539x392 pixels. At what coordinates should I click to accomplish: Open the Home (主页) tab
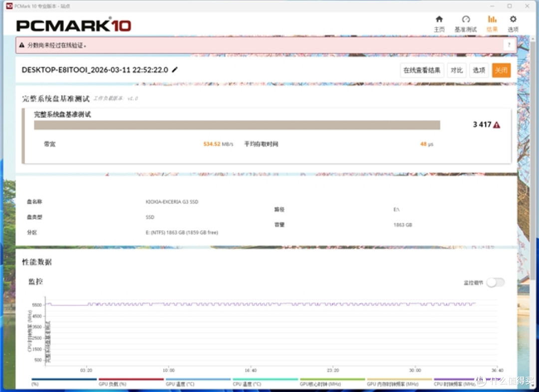[439, 24]
